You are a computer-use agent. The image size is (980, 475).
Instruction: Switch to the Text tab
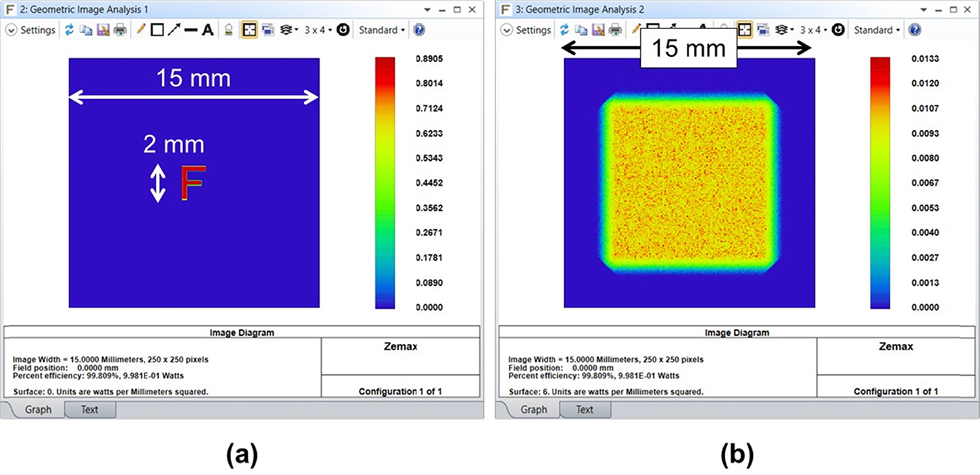(x=90, y=409)
